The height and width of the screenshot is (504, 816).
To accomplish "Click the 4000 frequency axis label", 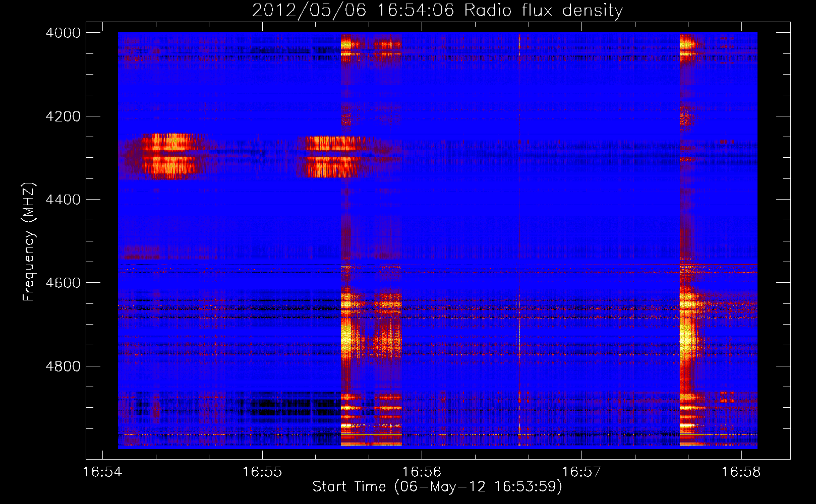I will click(x=63, y=33).
